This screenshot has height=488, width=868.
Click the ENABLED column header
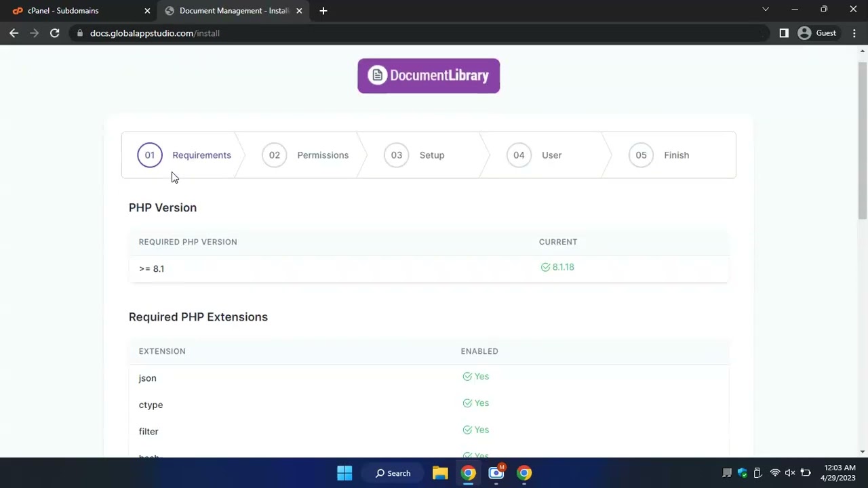(479, 351)
